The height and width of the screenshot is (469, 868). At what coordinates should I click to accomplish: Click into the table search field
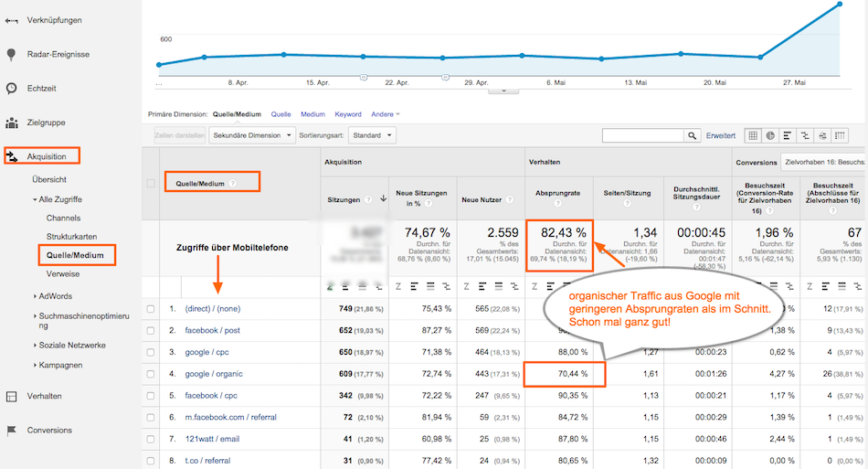(x=642, y=135)
